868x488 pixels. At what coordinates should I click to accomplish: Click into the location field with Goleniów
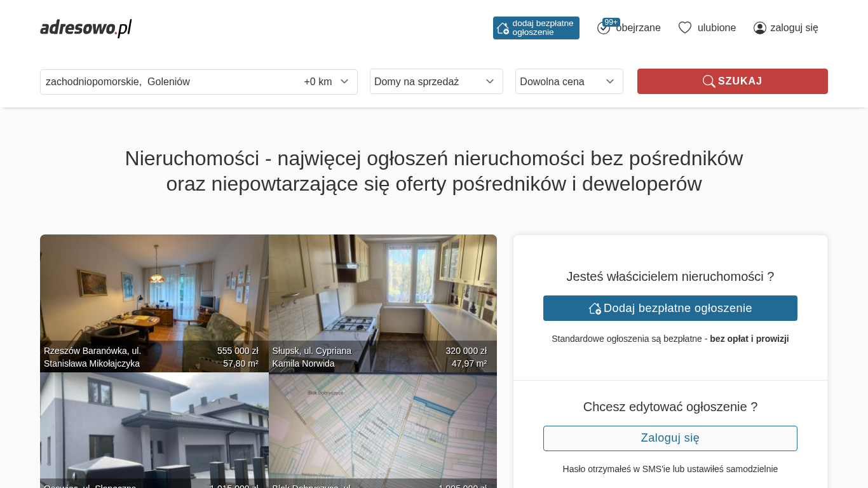click(165, 81)
